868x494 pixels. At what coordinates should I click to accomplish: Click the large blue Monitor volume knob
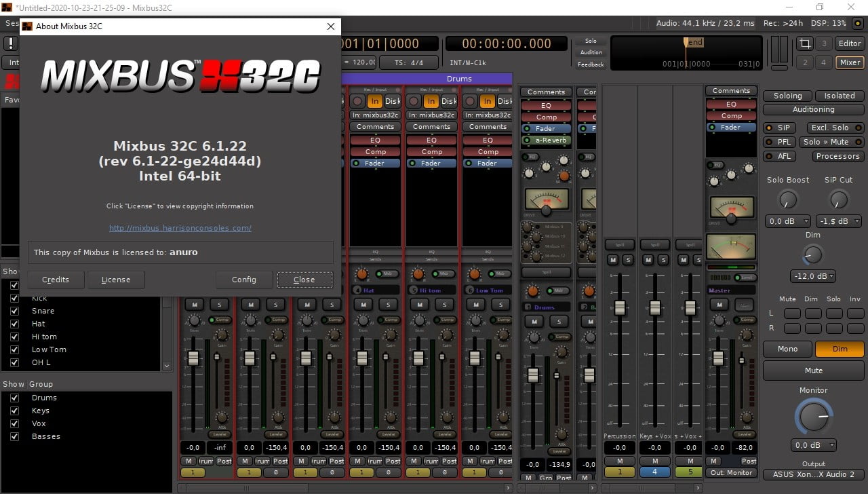tap(813, 416)
